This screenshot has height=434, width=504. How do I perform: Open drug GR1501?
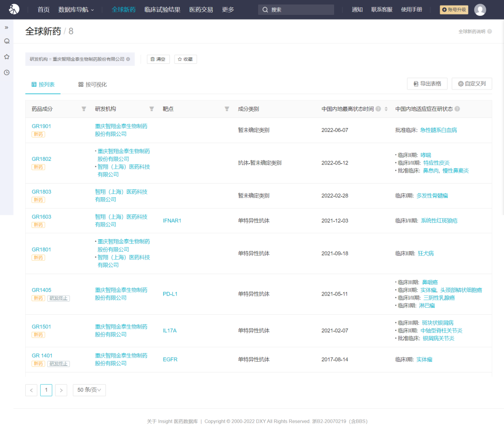click(41, 326)
